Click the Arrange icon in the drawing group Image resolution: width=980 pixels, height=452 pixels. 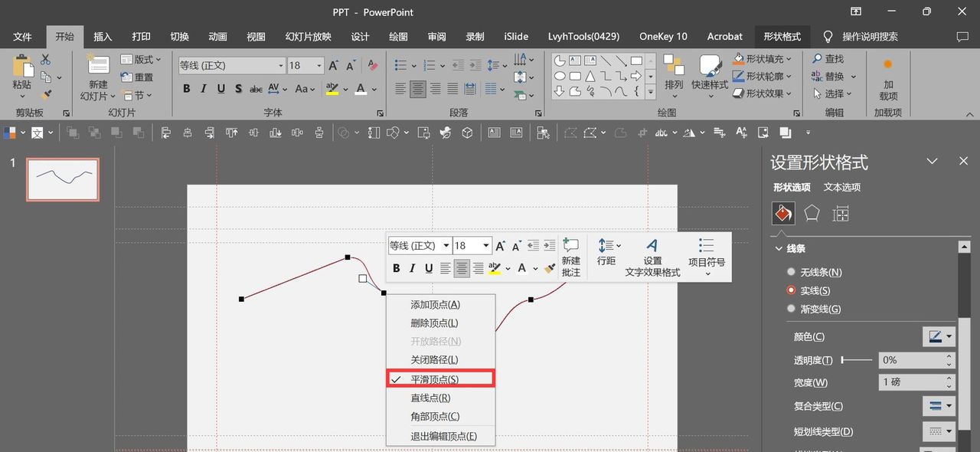(674, 66)
